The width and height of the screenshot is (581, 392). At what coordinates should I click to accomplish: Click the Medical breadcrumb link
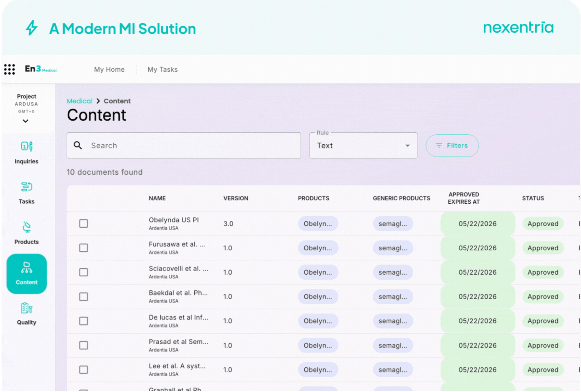[80, 101]
